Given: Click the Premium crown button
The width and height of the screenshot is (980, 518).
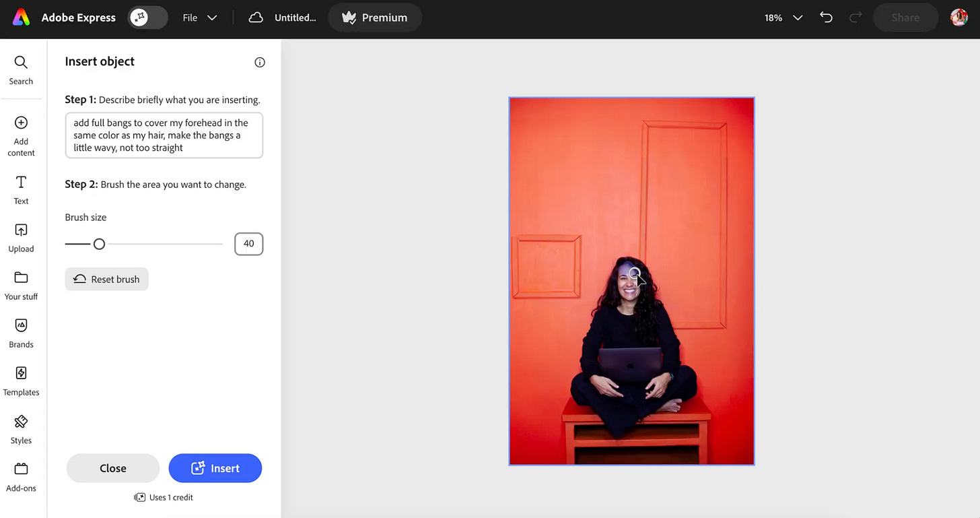Looking at the screenshot, I should click(x=375, y=18).
